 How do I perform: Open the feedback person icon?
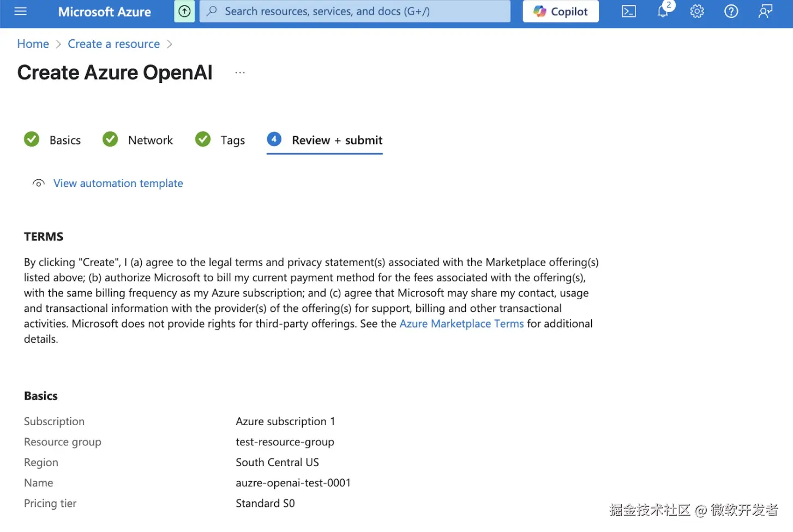(765, 11)
